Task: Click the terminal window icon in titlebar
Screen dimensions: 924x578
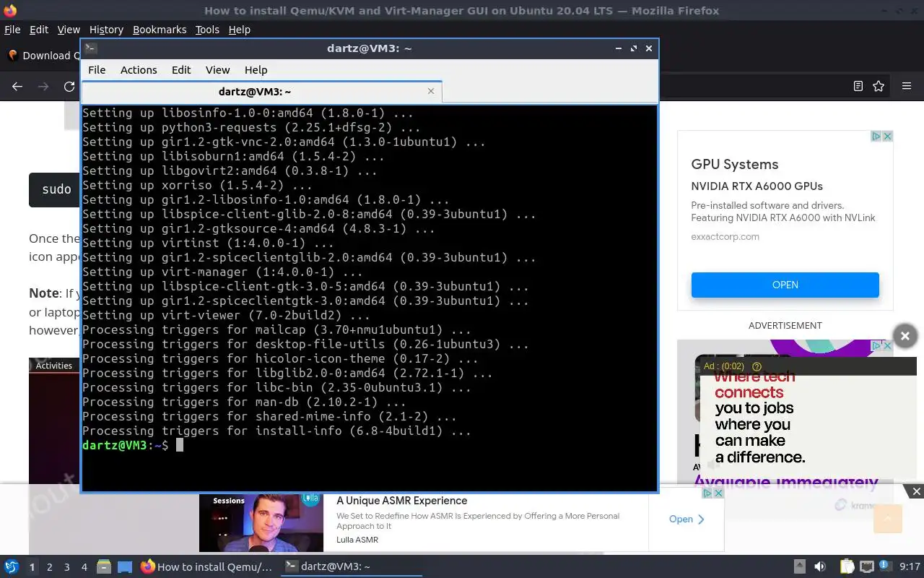Action: click(90, 48)
